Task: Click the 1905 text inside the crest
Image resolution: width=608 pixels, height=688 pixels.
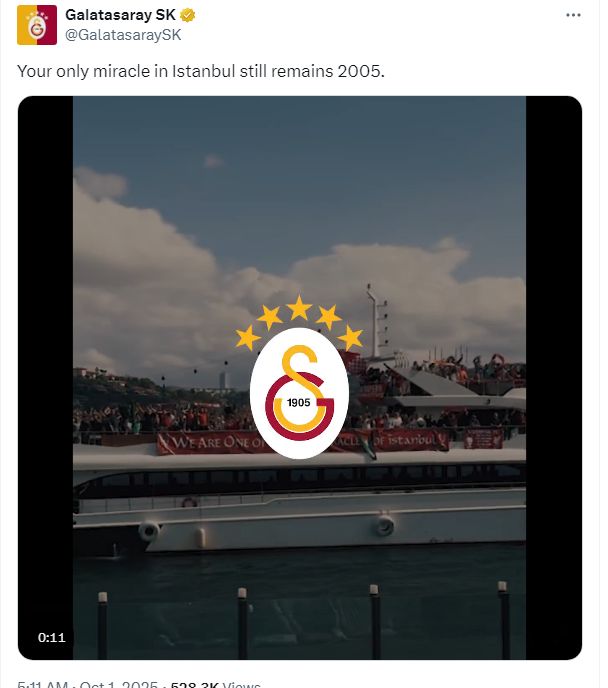Action: coord(299,402)
